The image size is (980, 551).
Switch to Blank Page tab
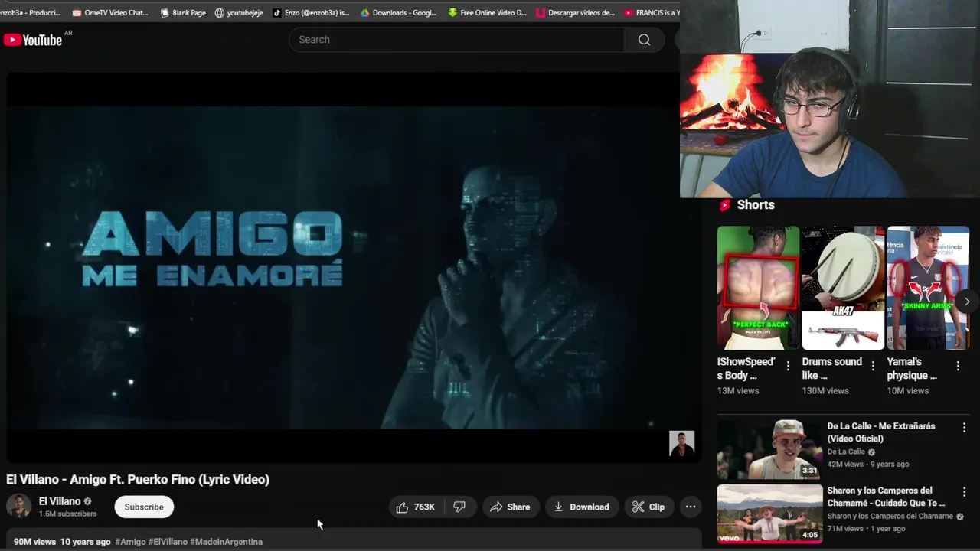[x=183, y=12]
